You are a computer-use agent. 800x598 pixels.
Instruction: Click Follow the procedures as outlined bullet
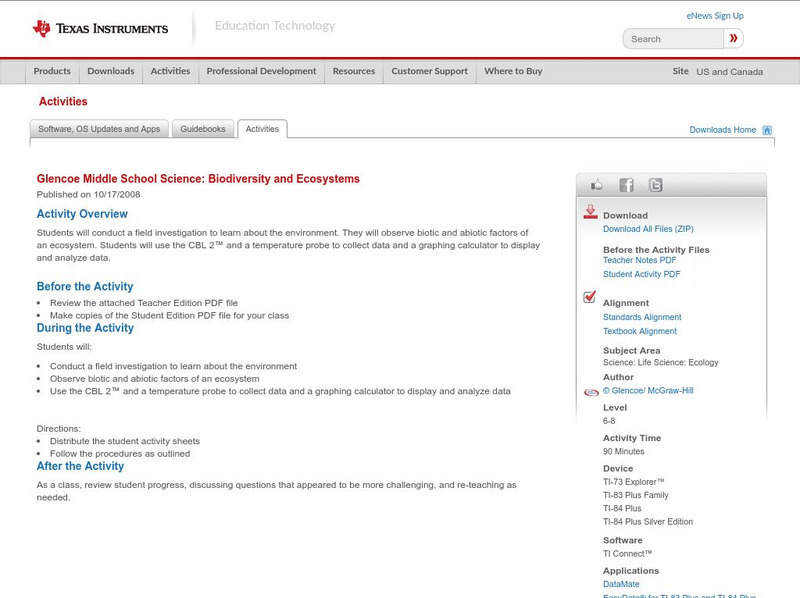tap(120, 454)
